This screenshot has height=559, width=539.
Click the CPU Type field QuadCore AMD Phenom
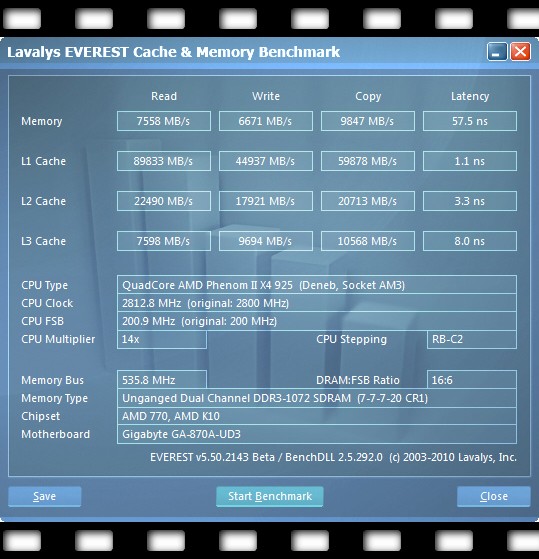(317, 285)
